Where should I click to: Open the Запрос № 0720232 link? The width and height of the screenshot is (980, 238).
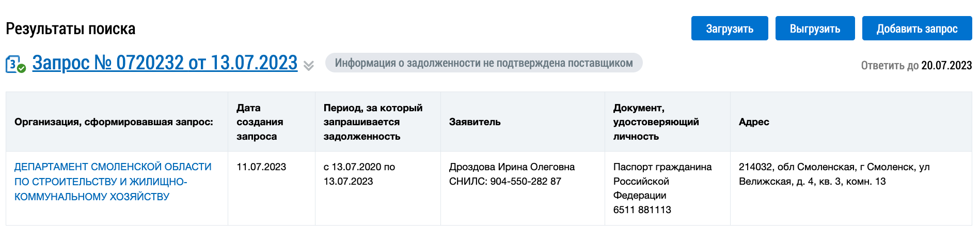[165, 63]
